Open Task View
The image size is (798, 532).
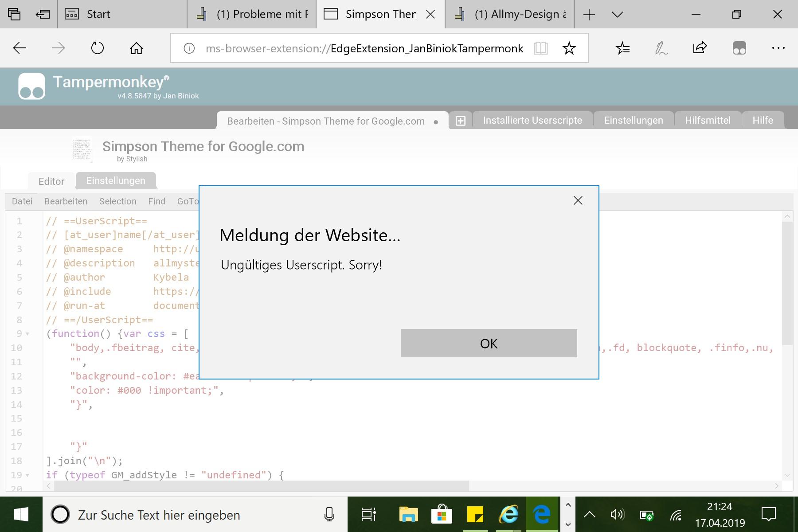click(x=368, y=515)
